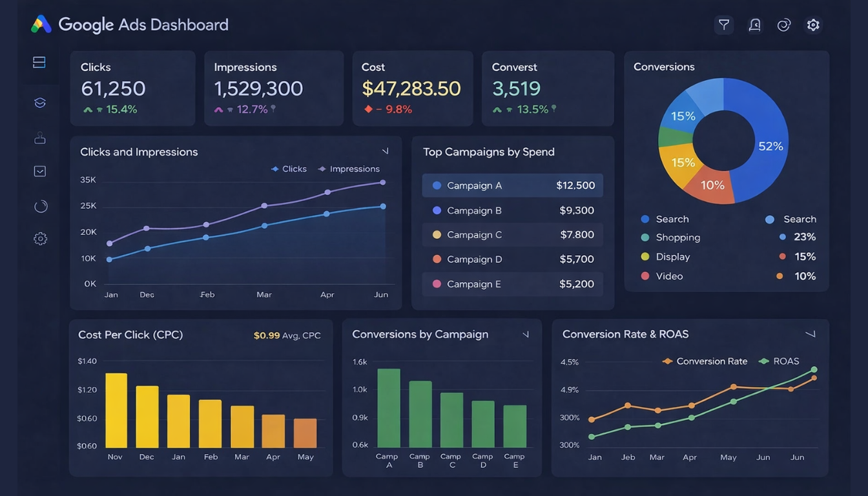The height and width of the screenshot is (496, 868).
Task: Open the filter funnel icon in header
Action: pyautogui.click(x=724, y=25)
